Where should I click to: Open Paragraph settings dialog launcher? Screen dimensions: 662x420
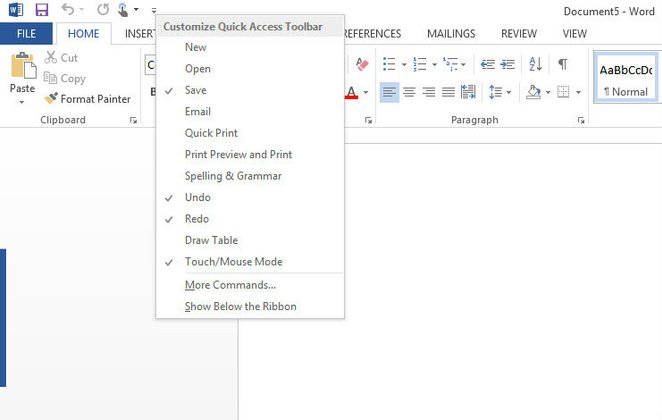581,121
